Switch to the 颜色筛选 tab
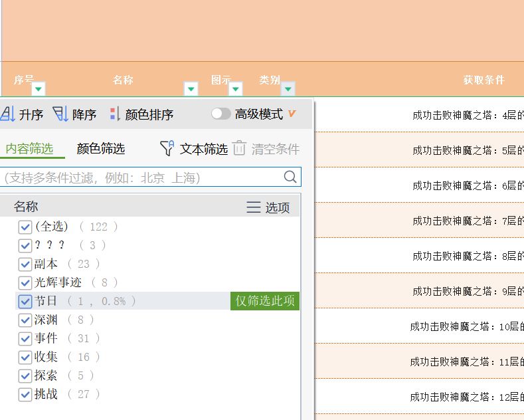This screenshot has width=524, height=420. point(101,149)
